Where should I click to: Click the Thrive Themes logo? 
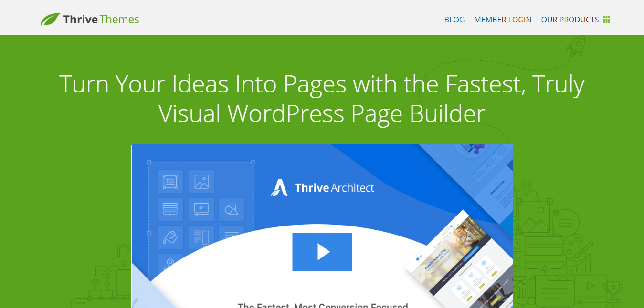(90, 20)
